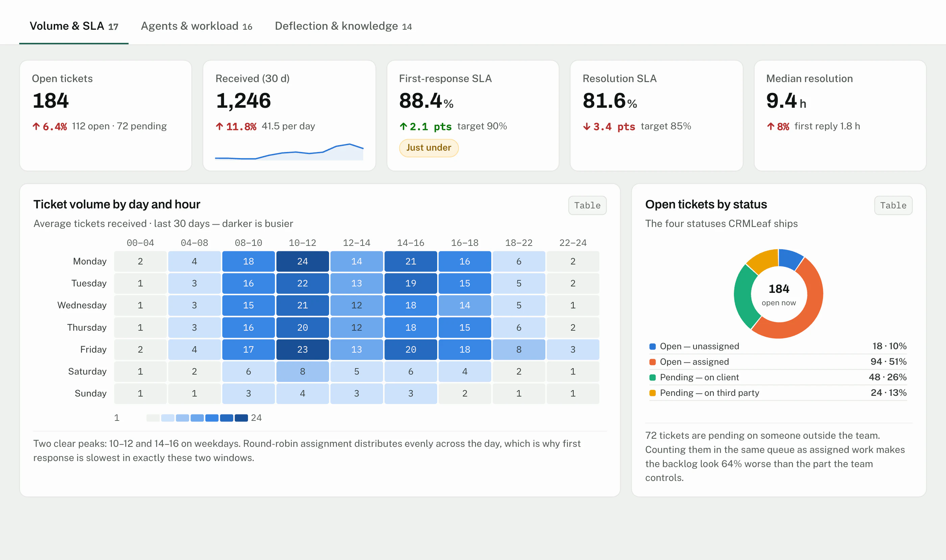The image size is (946, 560).
Task: Click the 10–12 column header
Action: pyautogui.click(x=302, y=243)
